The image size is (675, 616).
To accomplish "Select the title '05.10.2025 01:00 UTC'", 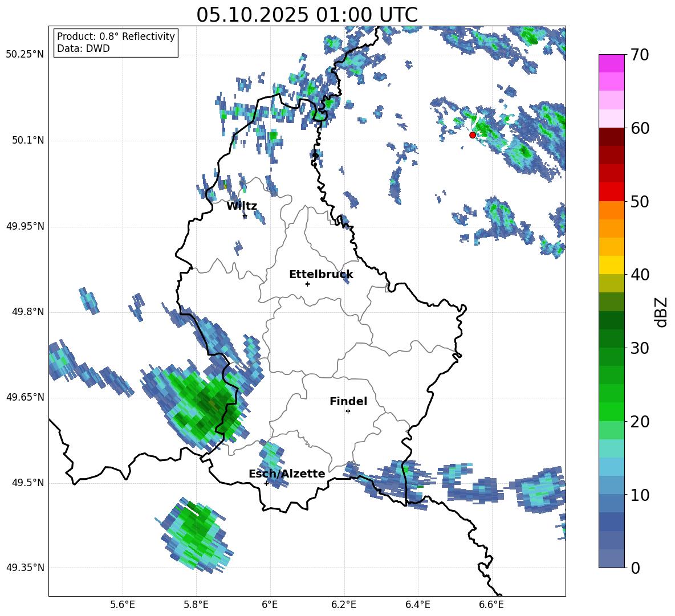I will tap(307, 15).
